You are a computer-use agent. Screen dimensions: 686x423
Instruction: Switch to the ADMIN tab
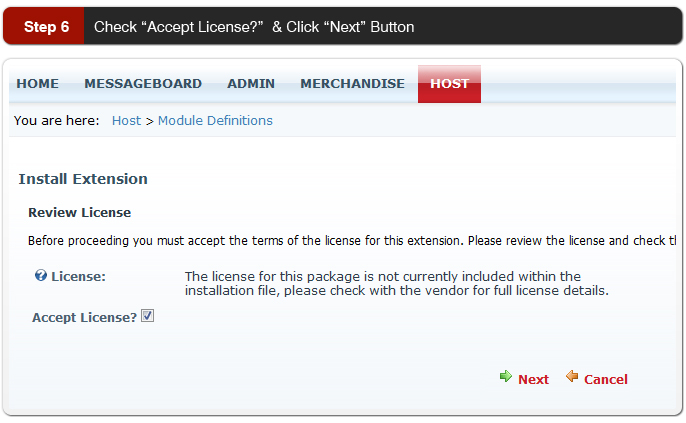tap(251, 84)
